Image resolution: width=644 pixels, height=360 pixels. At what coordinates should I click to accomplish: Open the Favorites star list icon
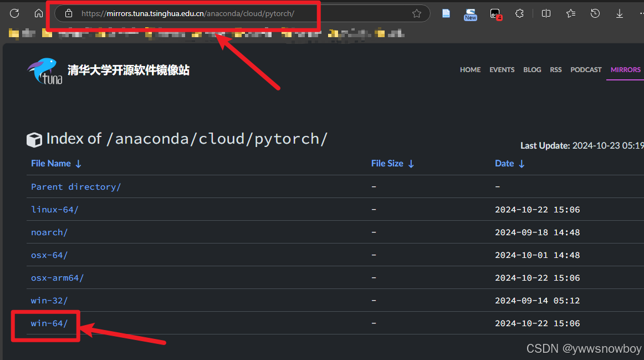570,13
